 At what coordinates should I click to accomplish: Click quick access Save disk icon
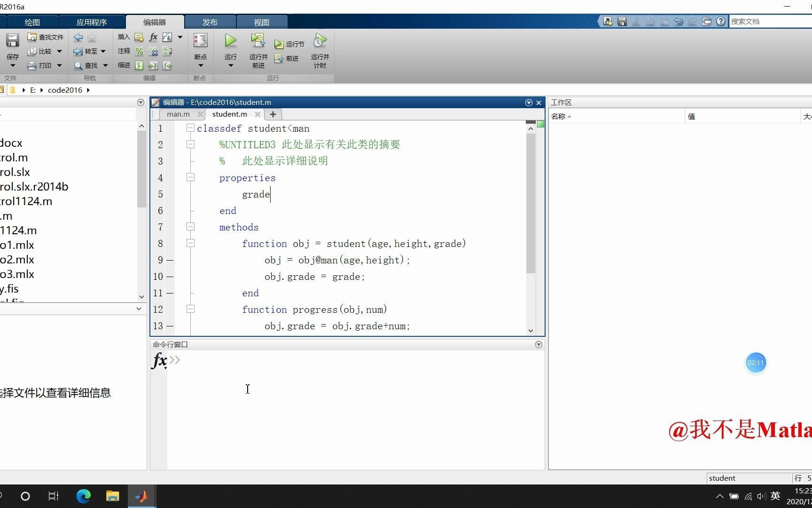click(622, 21)
